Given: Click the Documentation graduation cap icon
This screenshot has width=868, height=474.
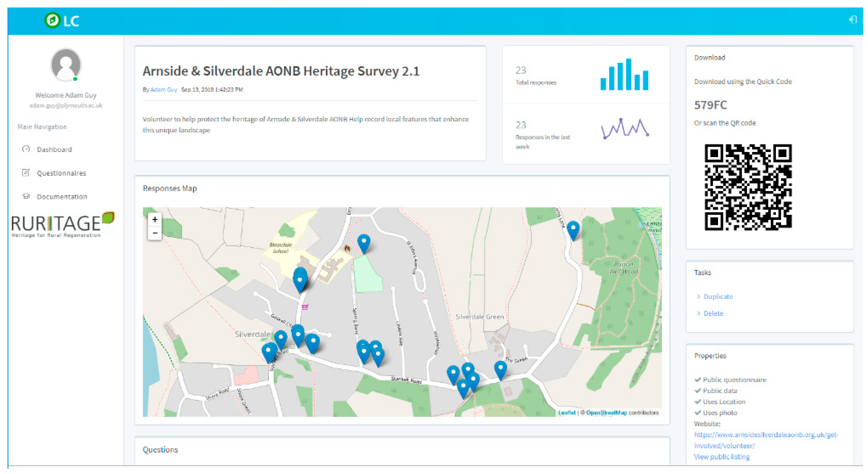Looking at the screenshot, I should point(26,196).
